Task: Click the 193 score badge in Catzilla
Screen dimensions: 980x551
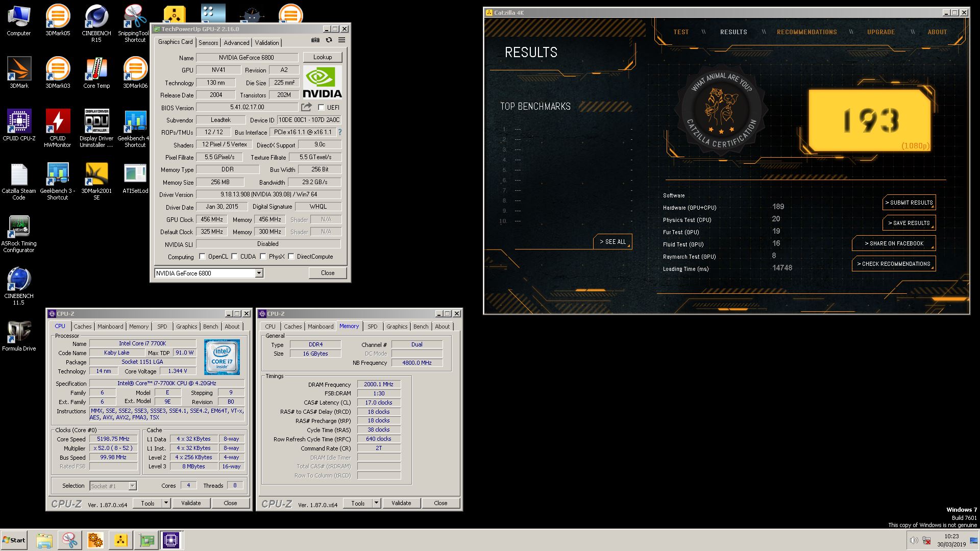Action: pos(870,121)
